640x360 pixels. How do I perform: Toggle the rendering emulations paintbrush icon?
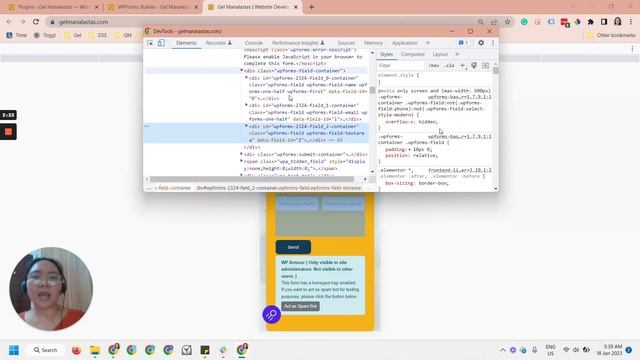click(x=474, y=65)
